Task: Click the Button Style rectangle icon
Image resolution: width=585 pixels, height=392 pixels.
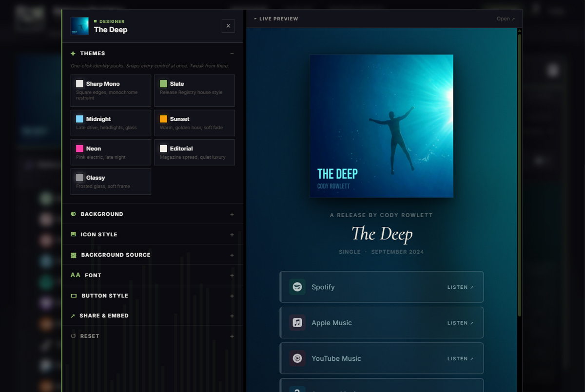Action: point(74,296)
